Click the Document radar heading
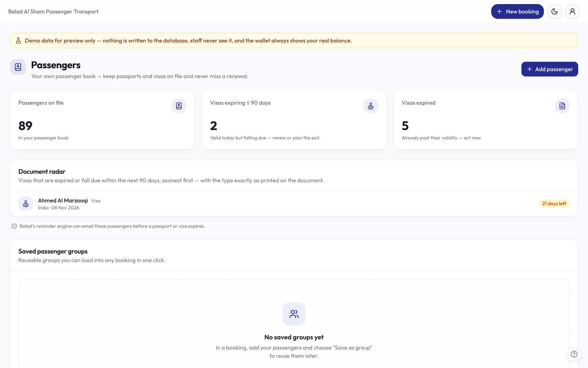The image size is (588, 368). (42, 171)
